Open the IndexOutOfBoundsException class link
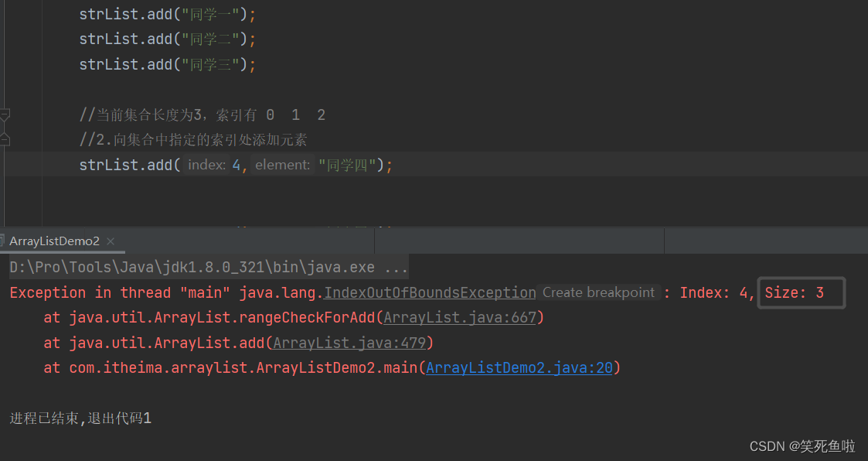 coord(429,292)
